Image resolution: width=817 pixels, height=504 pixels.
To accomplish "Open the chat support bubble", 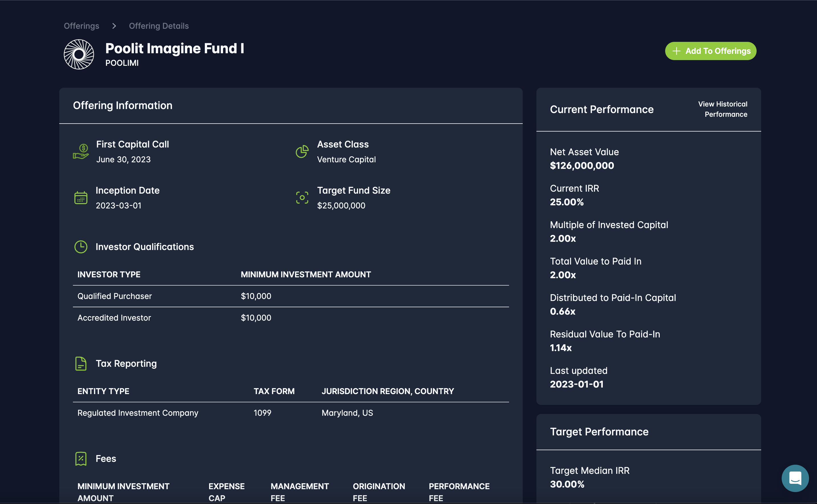I will coord(795,478).
